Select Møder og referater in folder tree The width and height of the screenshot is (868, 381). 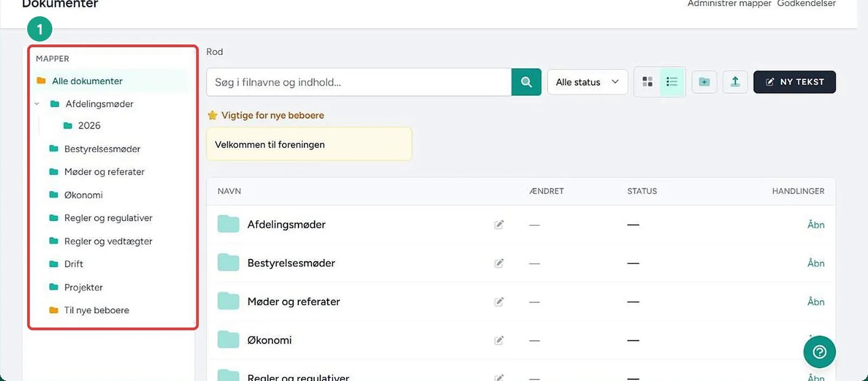pyautogui.click(x=104, y=172)
